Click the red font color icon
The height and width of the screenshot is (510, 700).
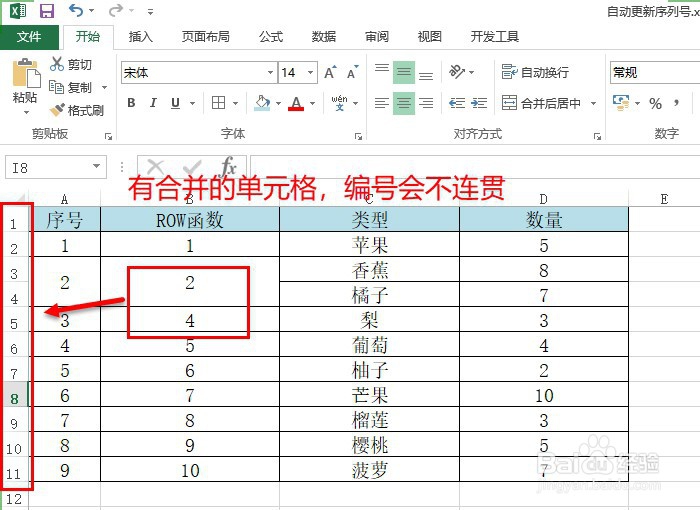[x=296, y=103]
